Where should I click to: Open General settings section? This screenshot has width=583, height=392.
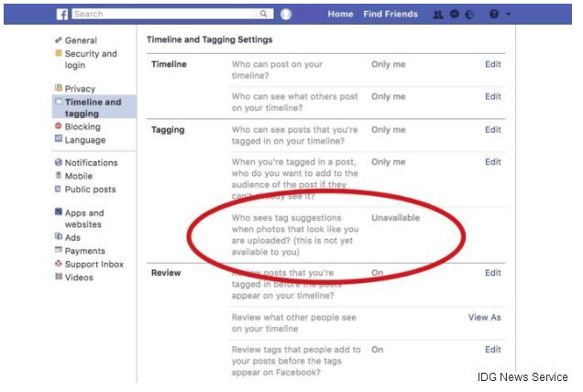pyautogui.click(x=81, y=40)
